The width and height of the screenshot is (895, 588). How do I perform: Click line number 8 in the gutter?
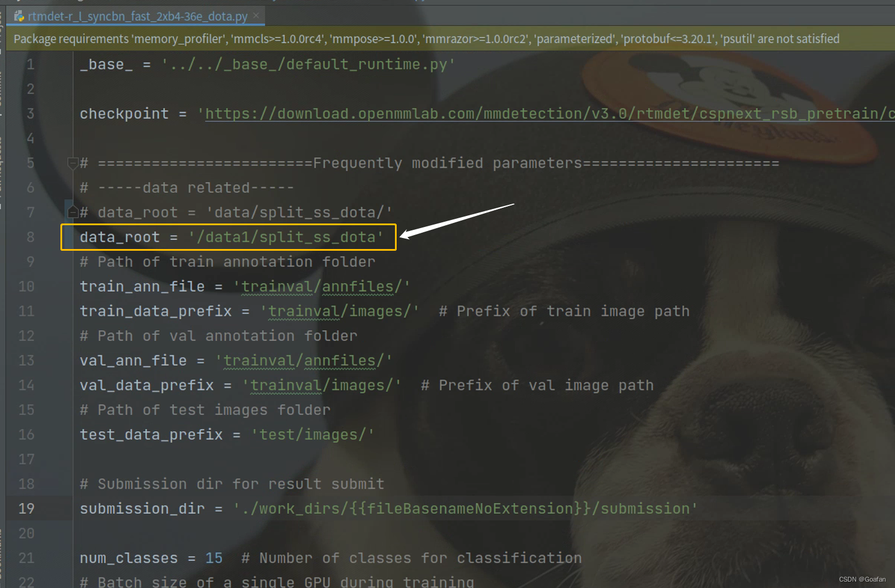click(x=30, y=237)
